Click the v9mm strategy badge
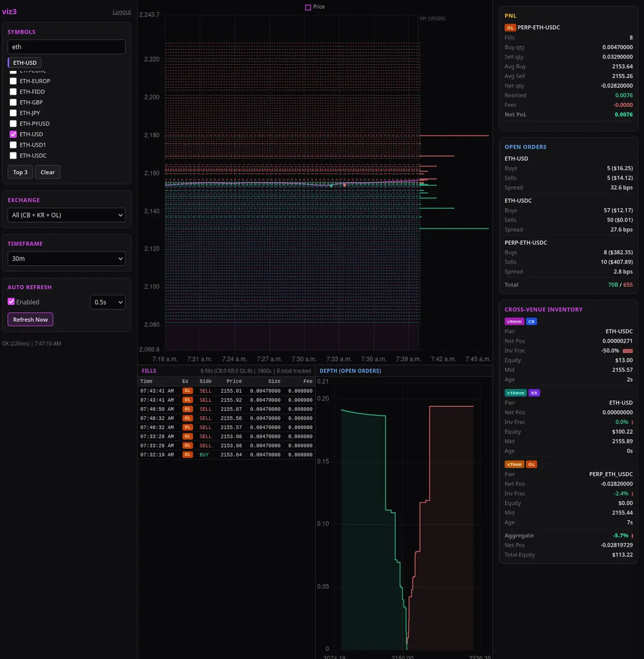 coord(514,322)
